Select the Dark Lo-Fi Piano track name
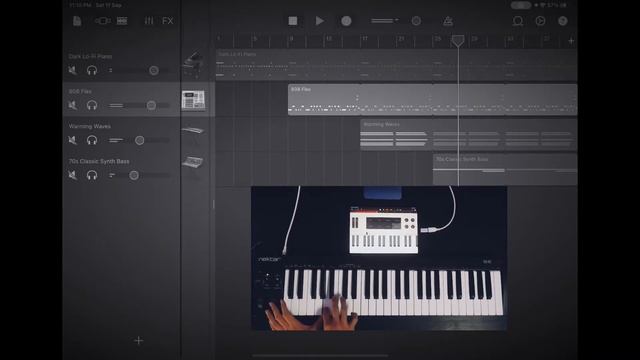Image resolution: width=640 pixels, height=360 pixels. 90,56
